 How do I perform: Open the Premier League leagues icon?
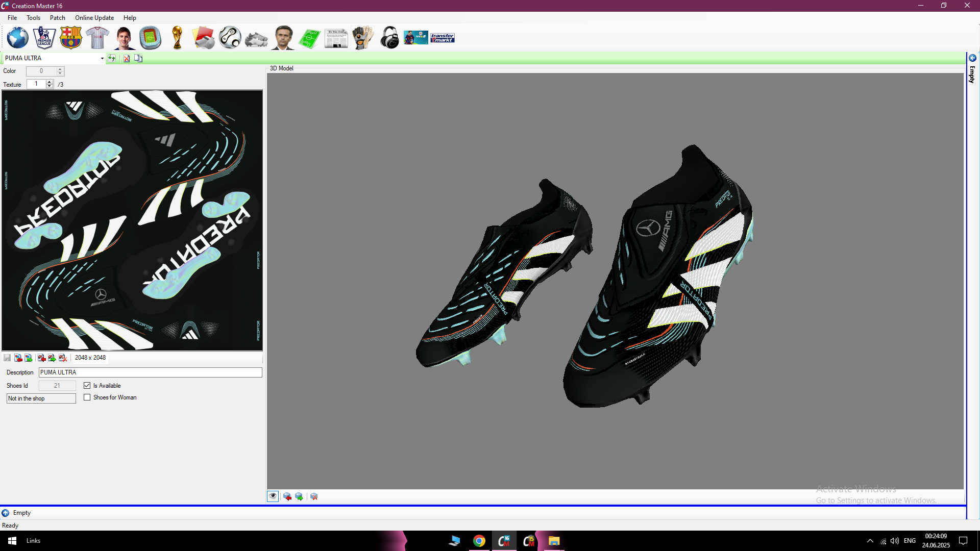(44, 38)
